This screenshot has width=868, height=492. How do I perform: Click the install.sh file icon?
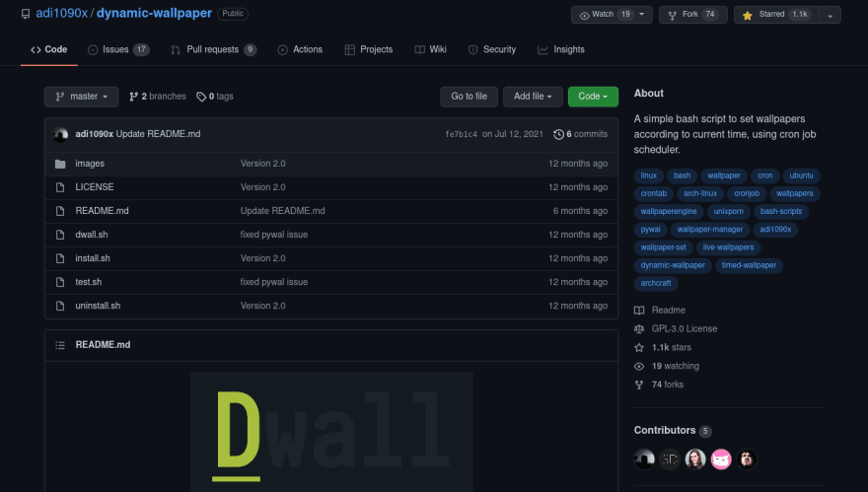point(60,258)
